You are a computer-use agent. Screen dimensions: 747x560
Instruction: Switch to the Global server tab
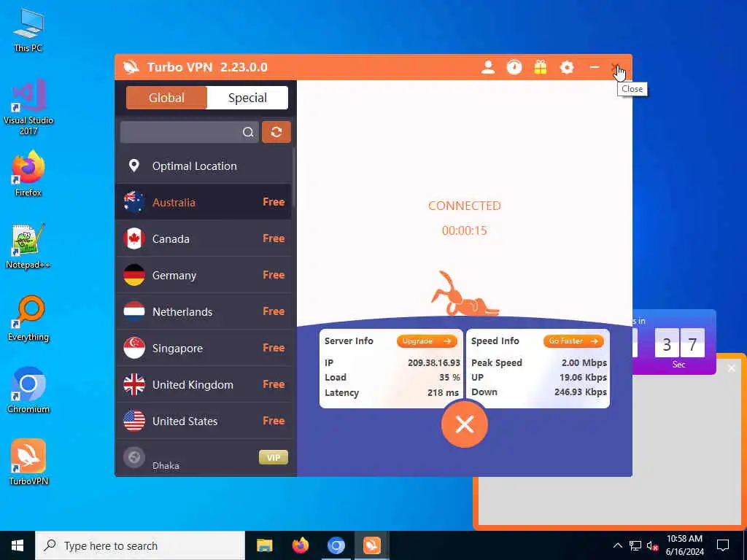(166, 98)
